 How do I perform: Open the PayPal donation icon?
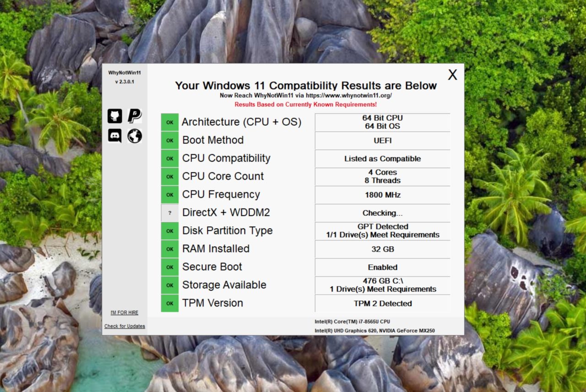tap(135, 116)
